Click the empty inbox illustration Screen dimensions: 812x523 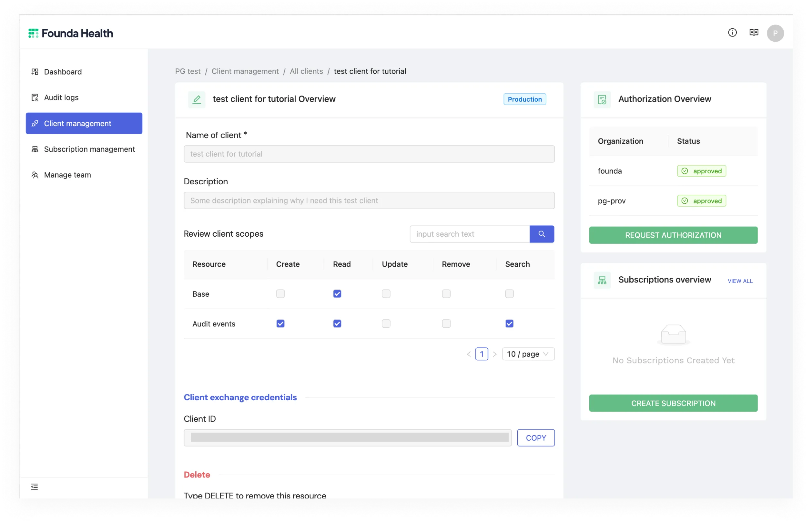pos(674,334)
